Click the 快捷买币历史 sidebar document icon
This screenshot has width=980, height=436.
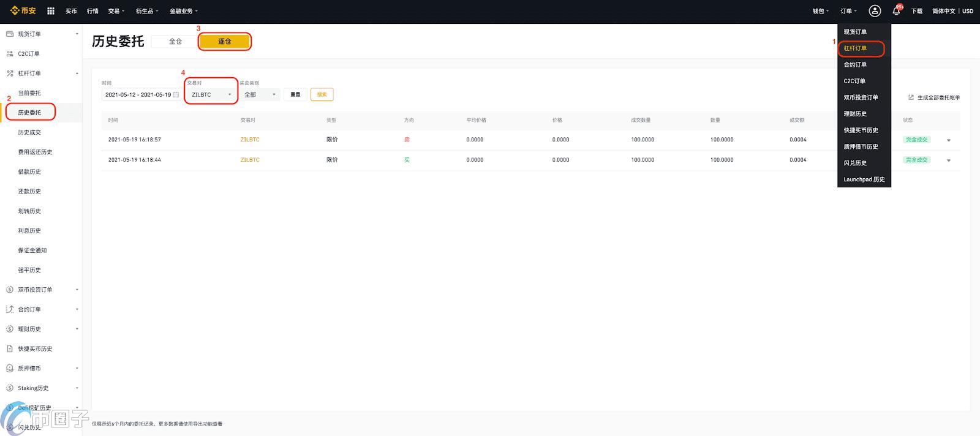coord(10,349)
